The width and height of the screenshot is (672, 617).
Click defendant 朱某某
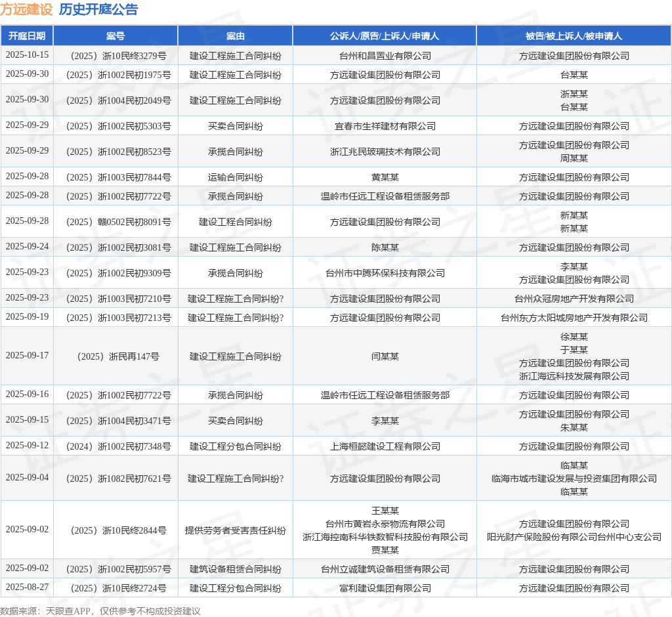[x=574, y=427]
